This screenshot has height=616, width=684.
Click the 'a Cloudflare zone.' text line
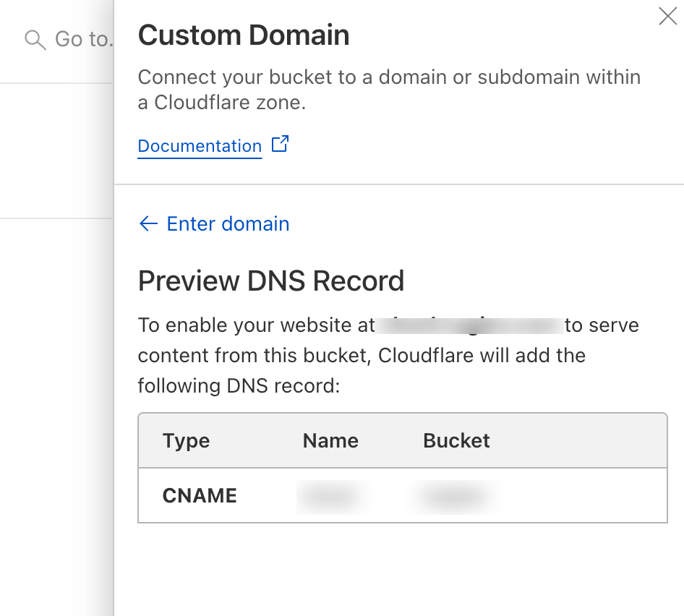[x=222, y=103]
